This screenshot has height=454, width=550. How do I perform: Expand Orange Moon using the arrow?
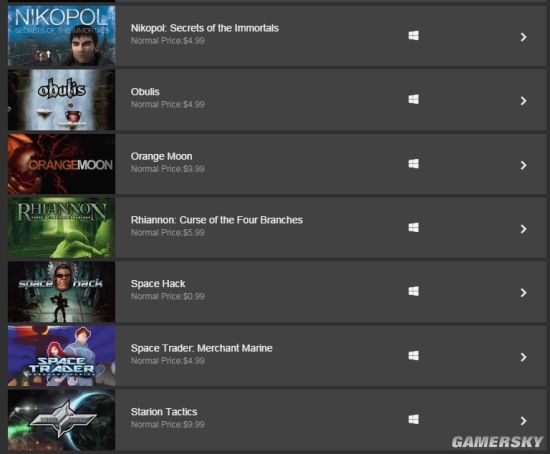tap(523, 165)
